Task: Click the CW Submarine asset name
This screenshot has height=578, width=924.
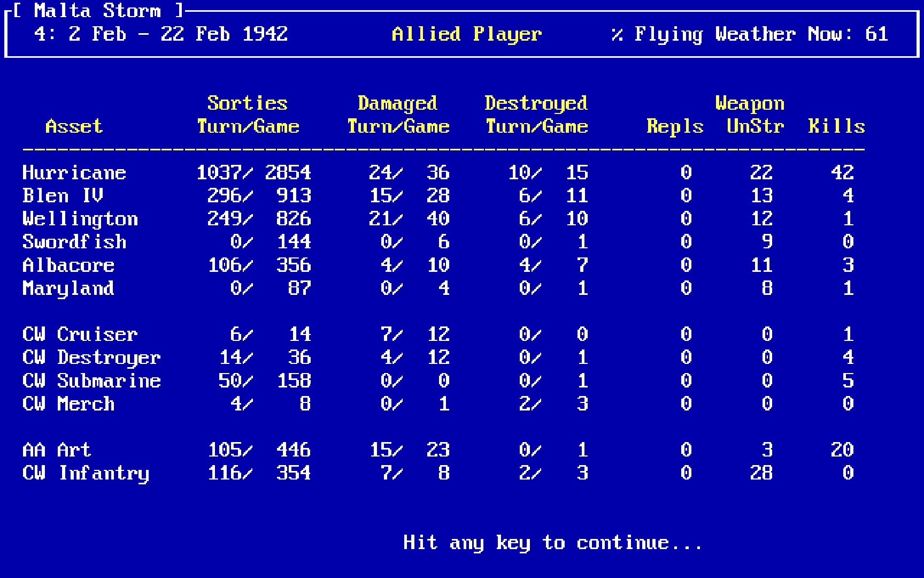Action: click(x=91, y=381)
